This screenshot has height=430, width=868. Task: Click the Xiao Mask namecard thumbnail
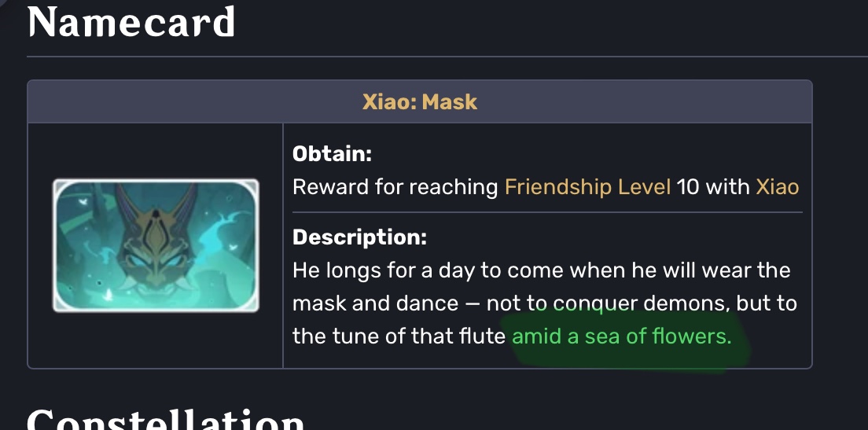coord(156,245)
